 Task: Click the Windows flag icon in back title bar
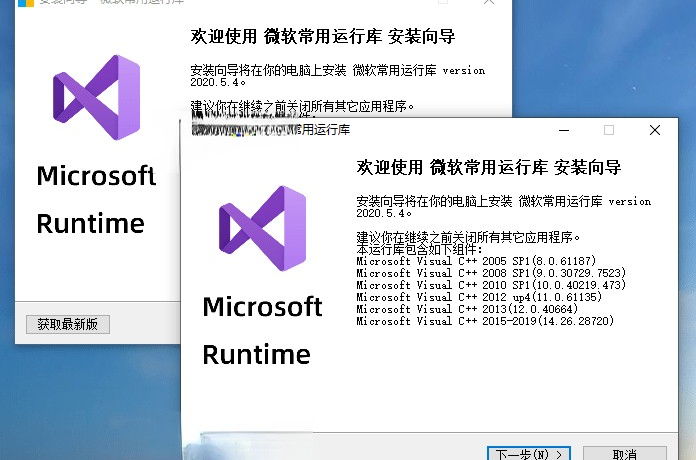26,3
